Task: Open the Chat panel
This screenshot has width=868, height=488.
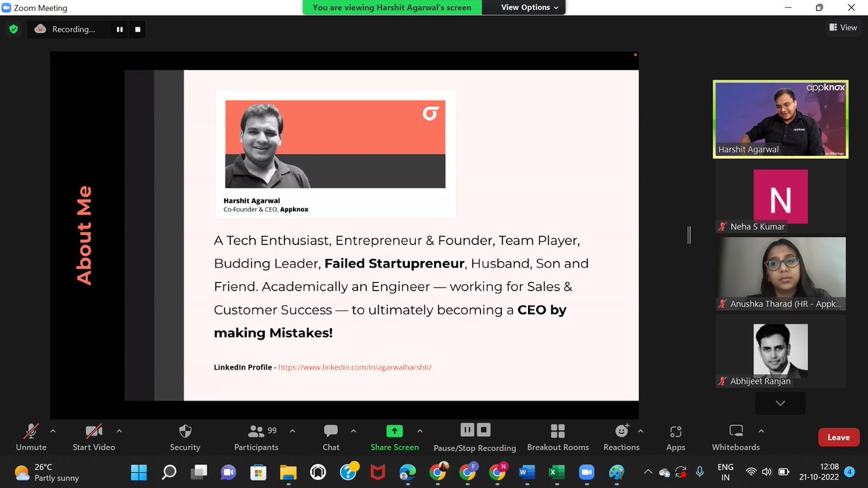Action: coord(331,437)
